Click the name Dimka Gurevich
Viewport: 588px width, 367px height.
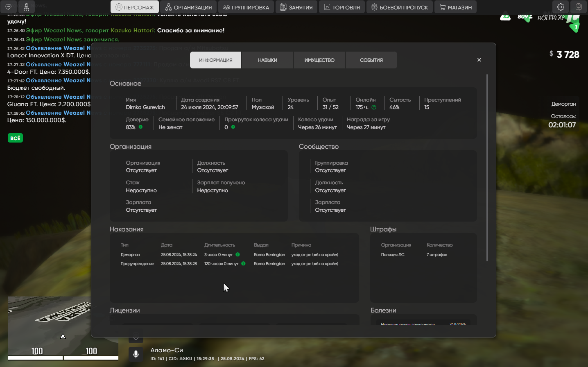(145, 107)
